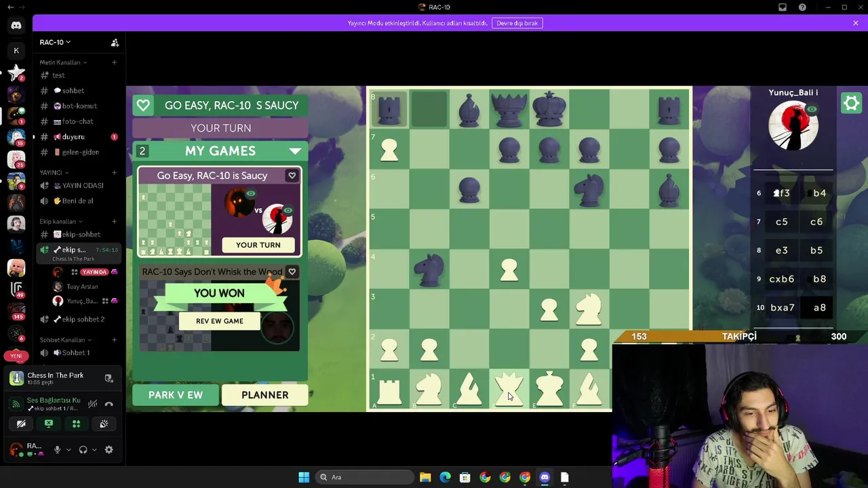Open the RAC-10 server dropdown
Image resolution: width=868 pixels, height=488 pixels.
[55, 42]
